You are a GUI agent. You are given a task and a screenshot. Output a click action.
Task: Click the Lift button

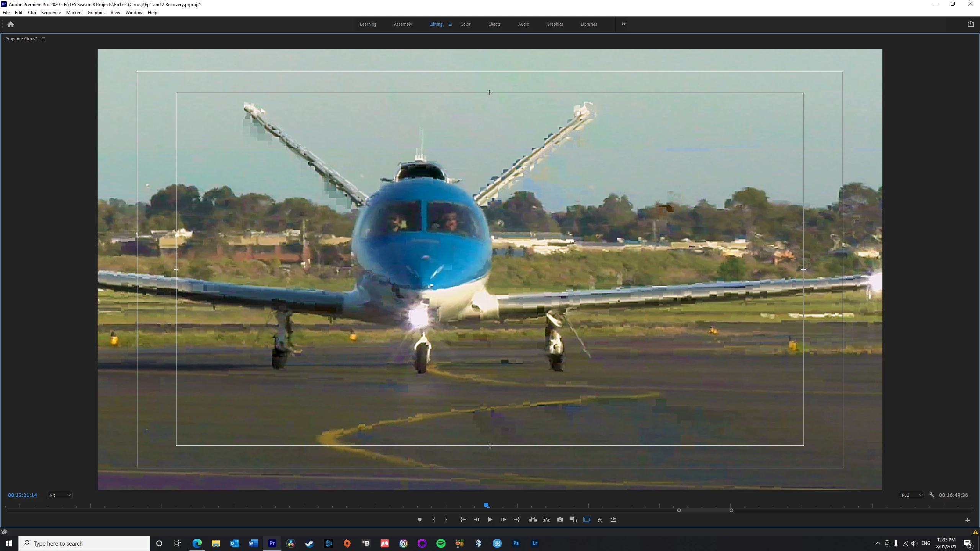click(x=533, y=520)
